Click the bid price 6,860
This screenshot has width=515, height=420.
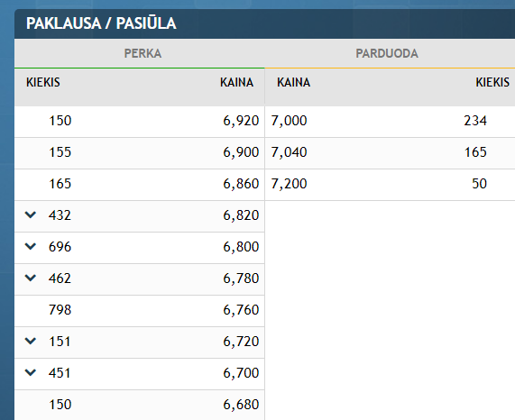pyautogui.click(x=241, y=184)
